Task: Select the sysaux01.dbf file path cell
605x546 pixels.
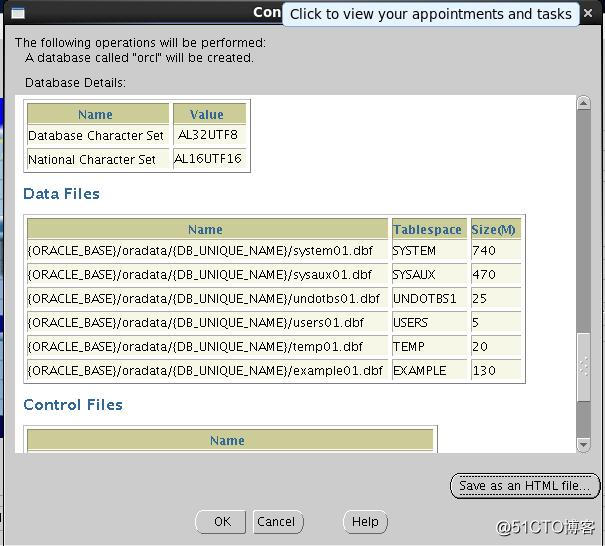Action: [x=208, y=274]
